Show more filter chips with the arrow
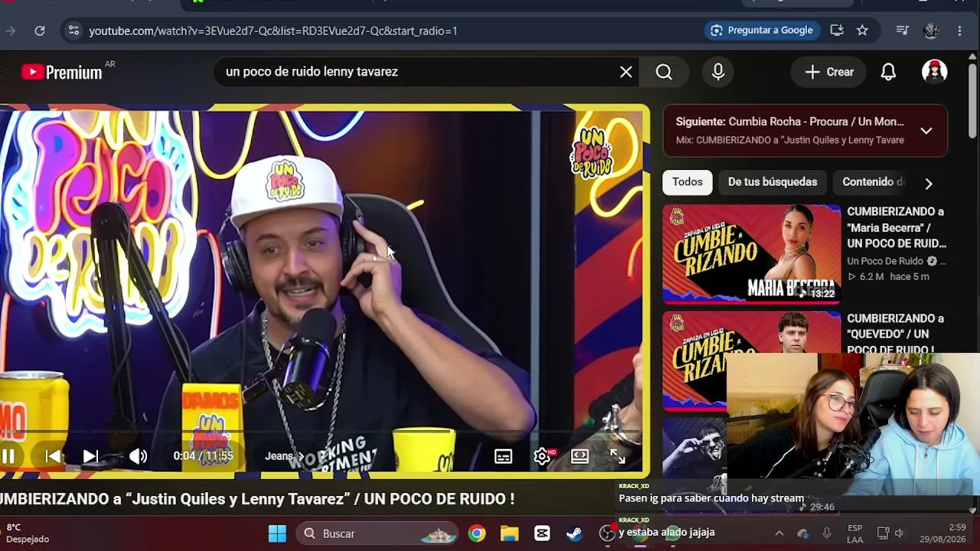The height and width of the screenshot is (551, 980). 928,184
